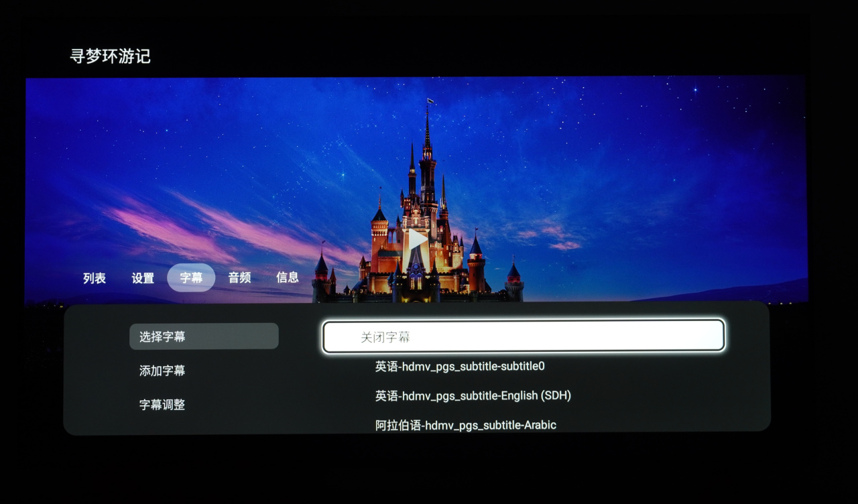Select the Arabic subtitle track

click(466, 425)
